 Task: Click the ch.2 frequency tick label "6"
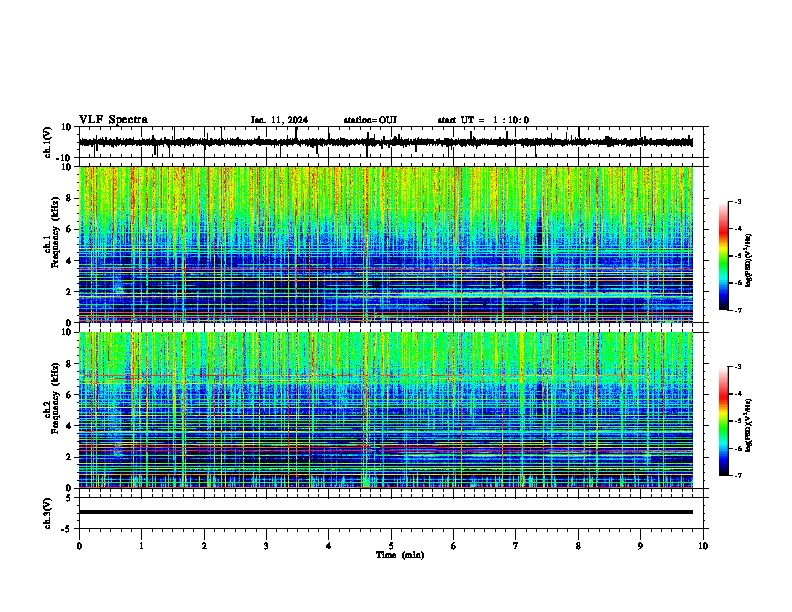69,395
